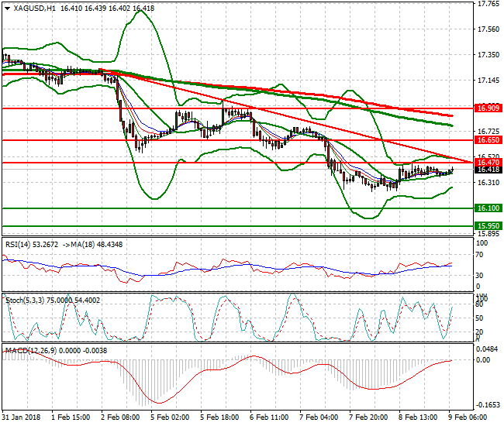Click the current price 16.418 tag

tap(488, 170)
